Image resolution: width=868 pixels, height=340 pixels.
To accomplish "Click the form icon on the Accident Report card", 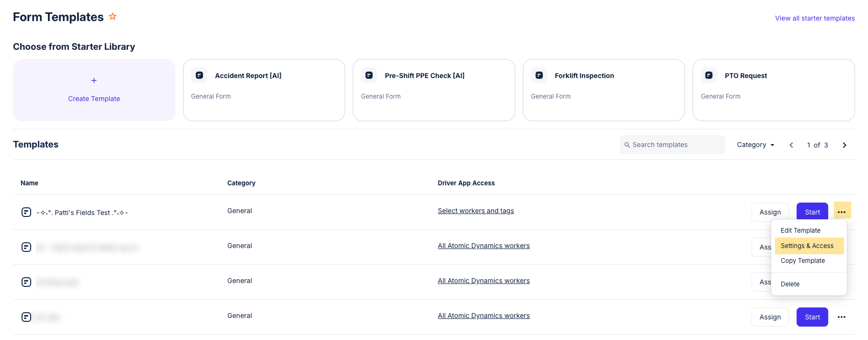I will click(199, 75).
